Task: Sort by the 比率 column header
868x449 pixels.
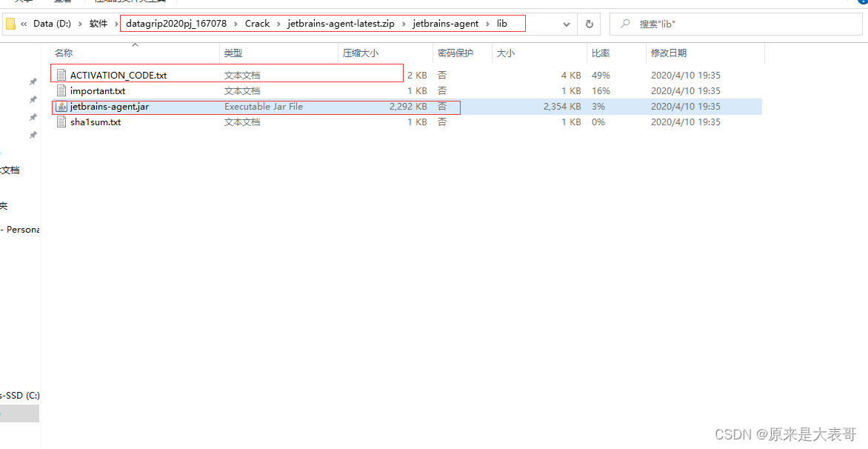Action: click(601, 53)
